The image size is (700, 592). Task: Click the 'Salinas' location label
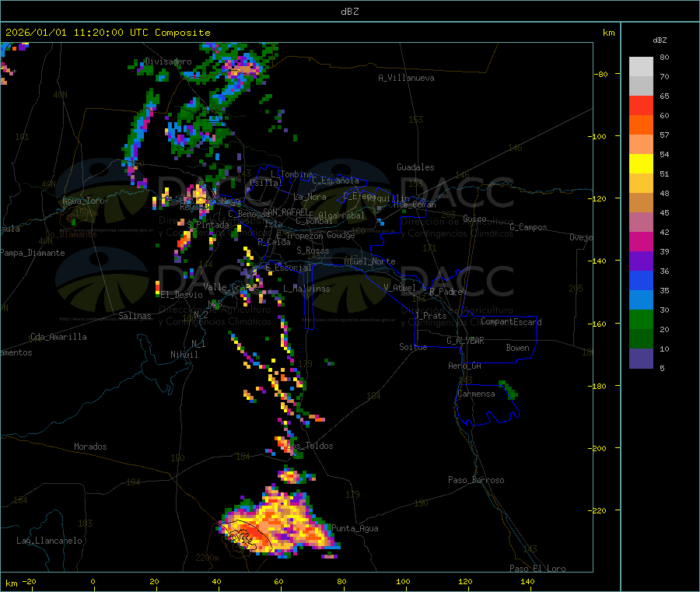tap(135, 316)
